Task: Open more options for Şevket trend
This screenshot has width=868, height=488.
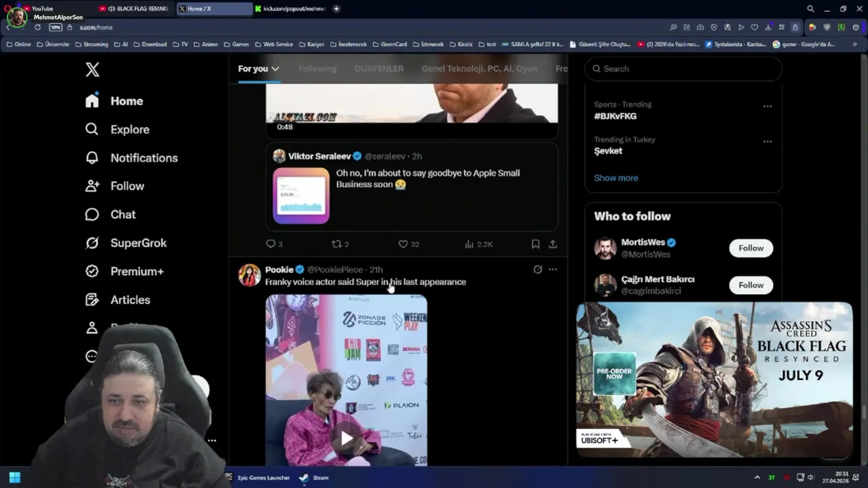Action: click(x=768, y=142)
